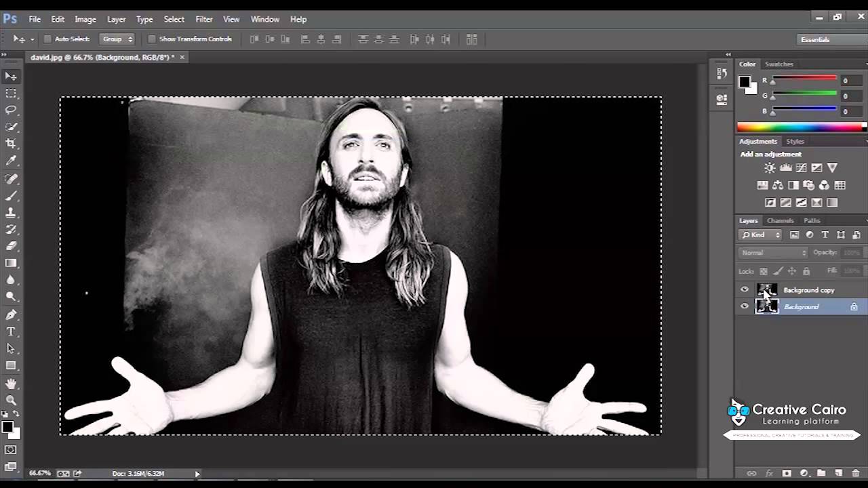The width and height of the screenshot is (868, 488).
Task: Select the Clone Stamp tool
Action: [11, 213]
